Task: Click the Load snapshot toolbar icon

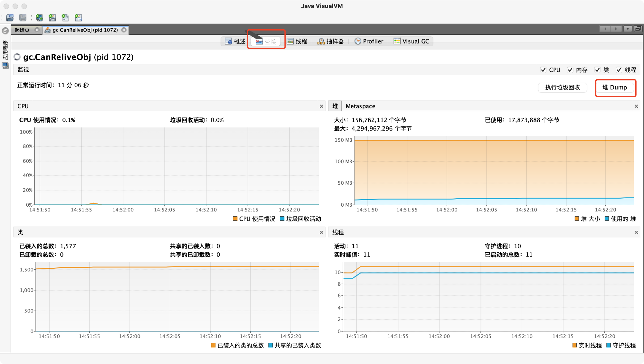Action: pos(10,18)
